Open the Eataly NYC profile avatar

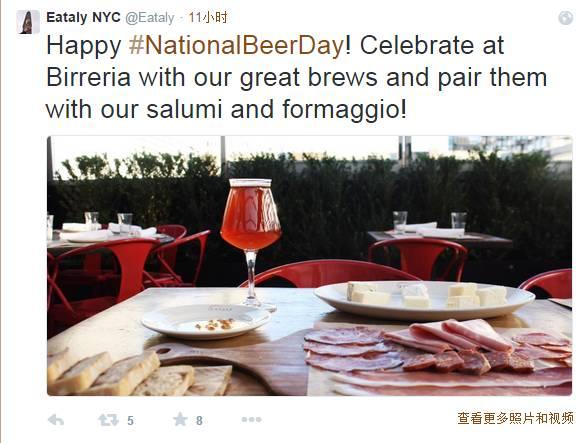click(28, 22)
